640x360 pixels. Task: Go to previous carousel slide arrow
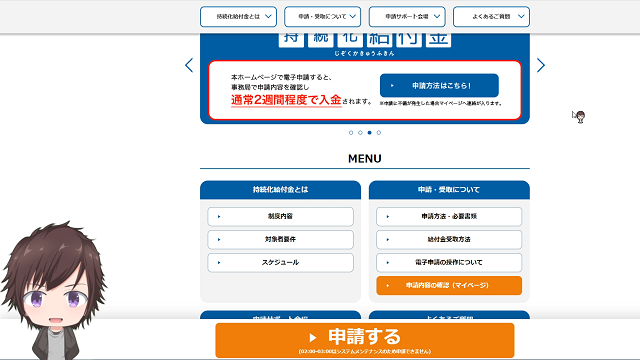(x=189, y=65)
